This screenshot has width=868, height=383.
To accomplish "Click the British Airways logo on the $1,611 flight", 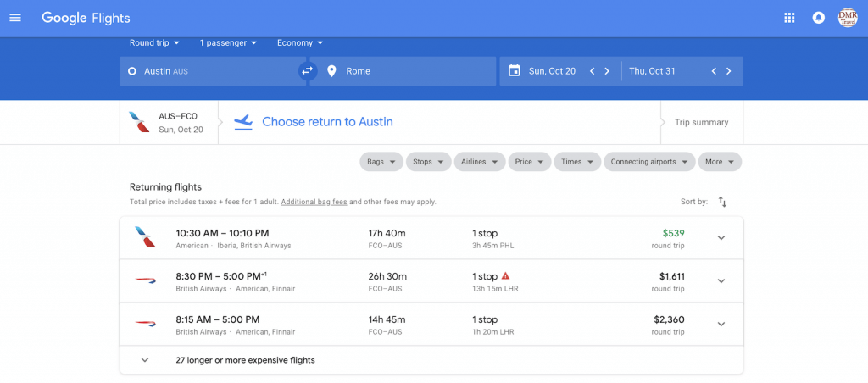I will click(145, 280).
